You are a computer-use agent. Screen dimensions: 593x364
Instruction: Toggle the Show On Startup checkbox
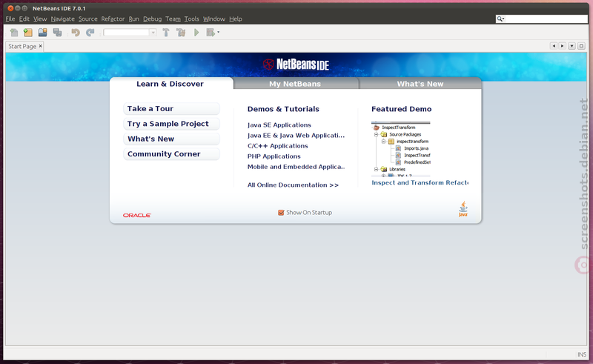click(x=281, y=213)
